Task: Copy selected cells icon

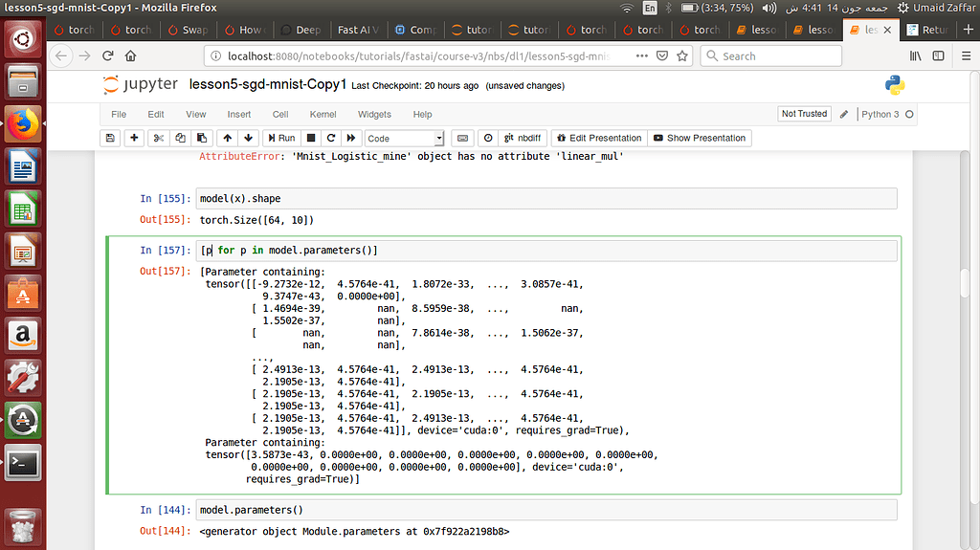Action: [x=180, y=138]
